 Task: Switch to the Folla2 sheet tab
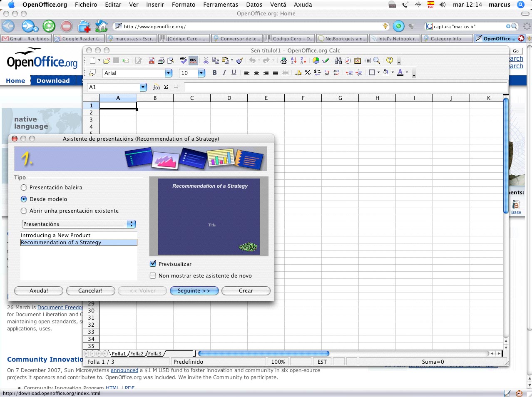click(x=137, y=354)
